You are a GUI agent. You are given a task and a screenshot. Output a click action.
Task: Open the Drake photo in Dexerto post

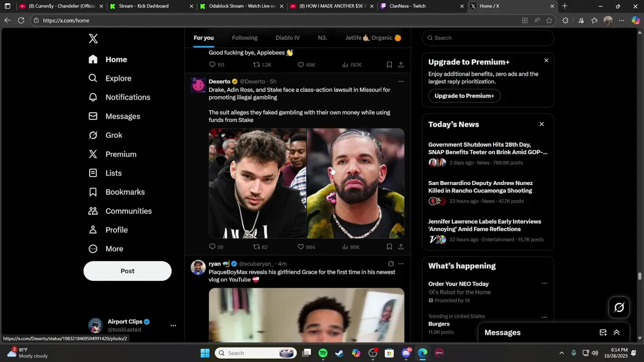(356, 184)
